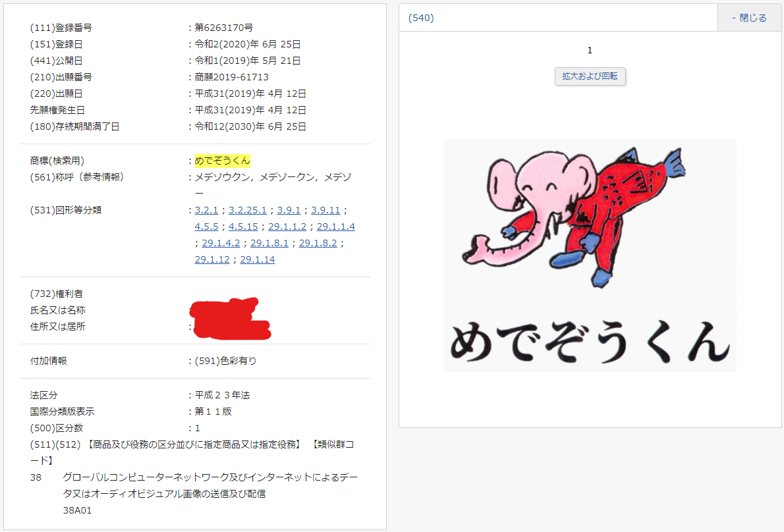Select the 3.9.11 classification link
The image size is (784, 532).
click(325, 210)
